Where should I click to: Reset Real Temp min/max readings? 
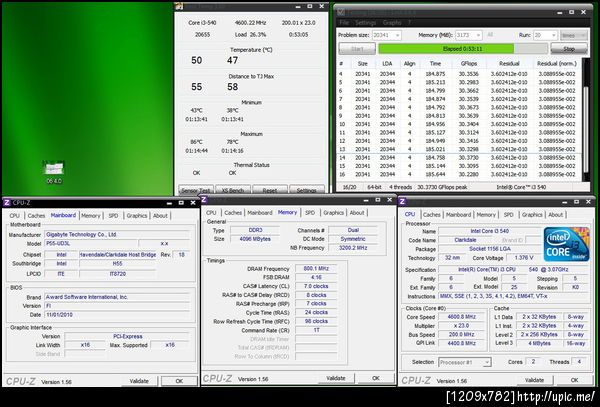pos(270,190)
